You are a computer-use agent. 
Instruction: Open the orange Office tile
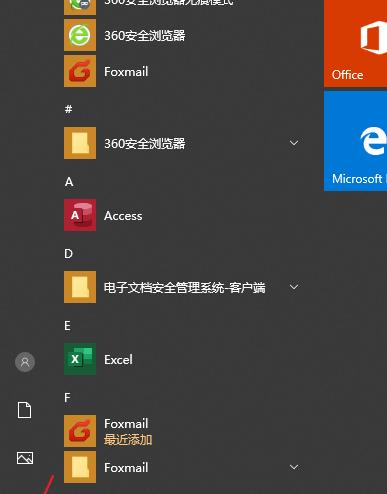[x=355, y=43]
